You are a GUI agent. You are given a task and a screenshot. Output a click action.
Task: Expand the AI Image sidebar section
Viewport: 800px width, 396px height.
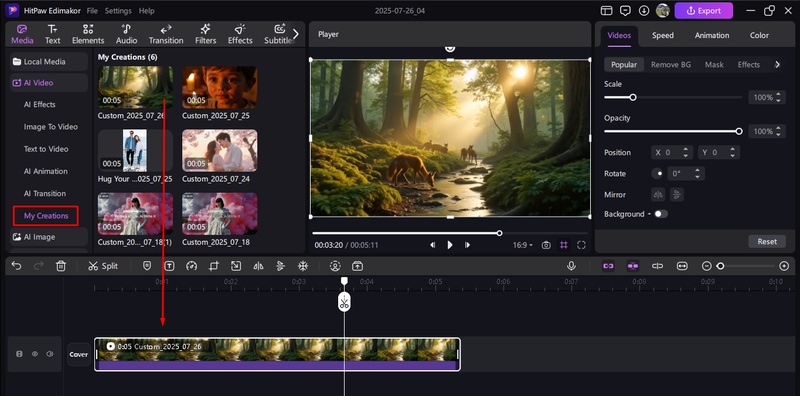pos(49,237)
